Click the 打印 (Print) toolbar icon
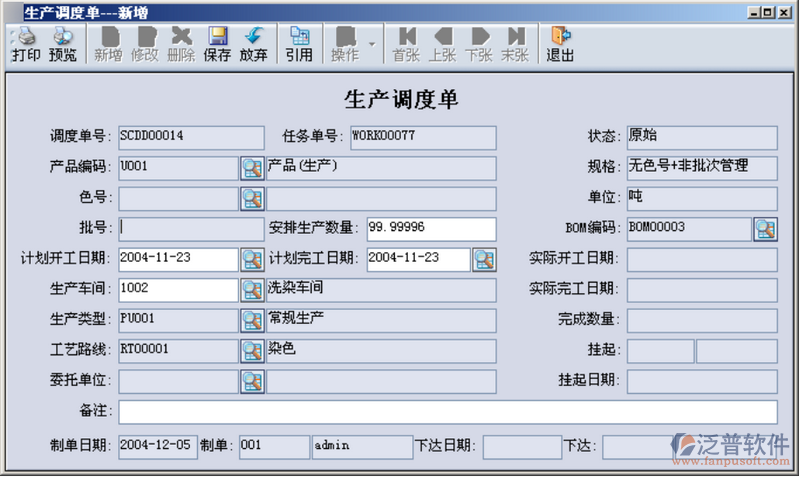This screenshot has height=477, width=800. pos(26,45)
